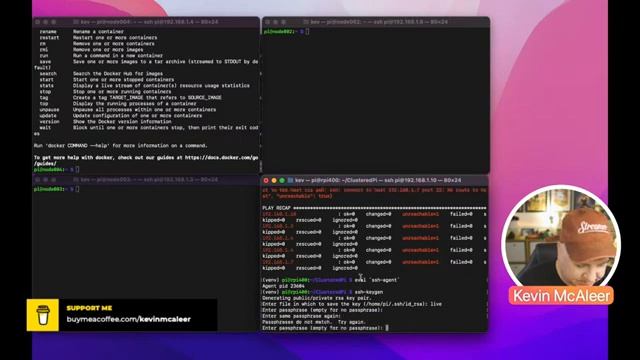Click the 'Agent pid 23604' output line
640x360 pixels.
[283, 286]
